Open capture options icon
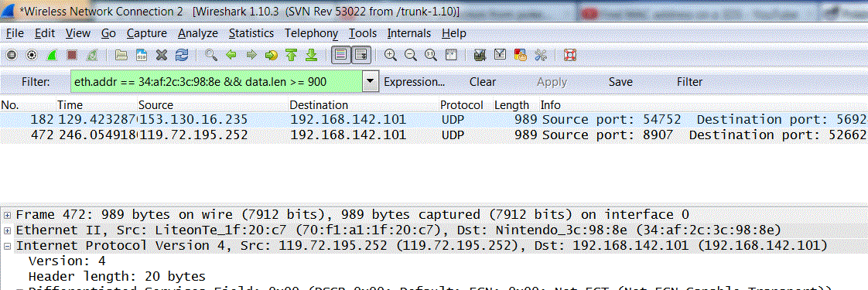Image resolution: width=868 pixels, height=290 pixels. pyautogui.click(x=32, y=55)
